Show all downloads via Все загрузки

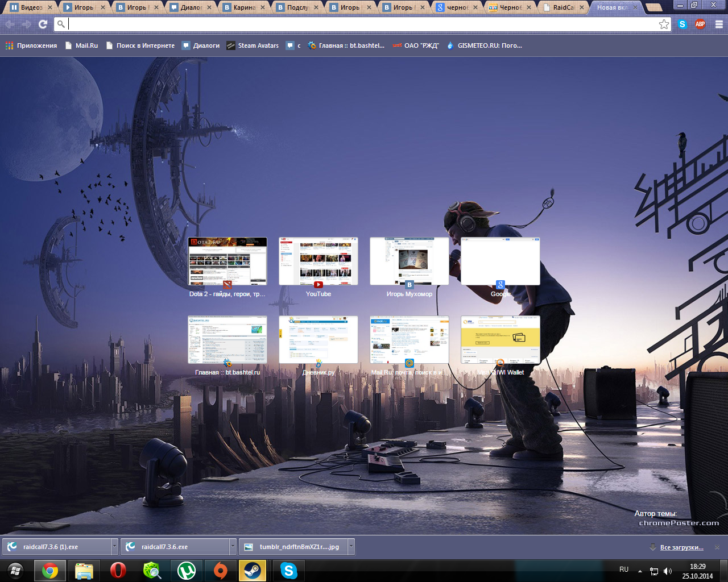click(681, 547)
